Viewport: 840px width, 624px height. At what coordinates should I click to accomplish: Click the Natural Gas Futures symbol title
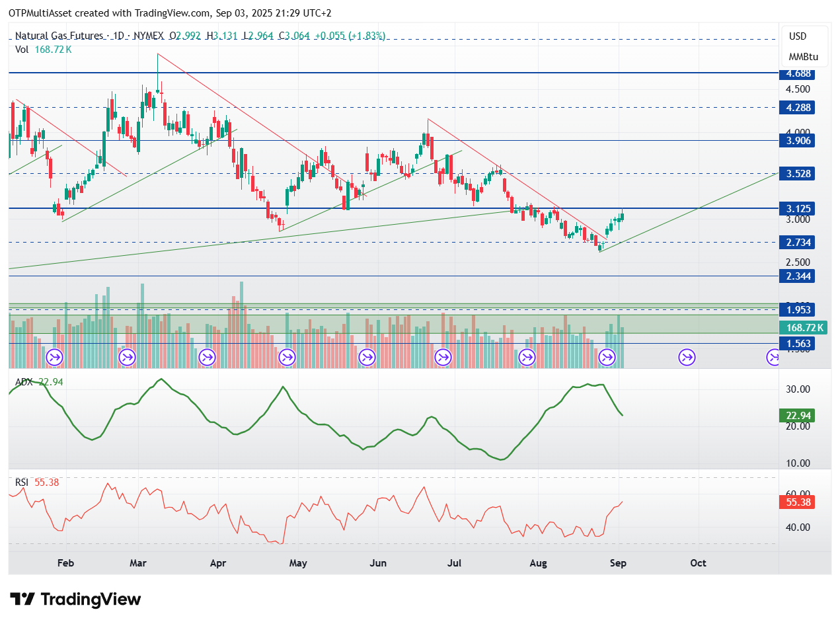pyautogui.click(x=59, y=36)
